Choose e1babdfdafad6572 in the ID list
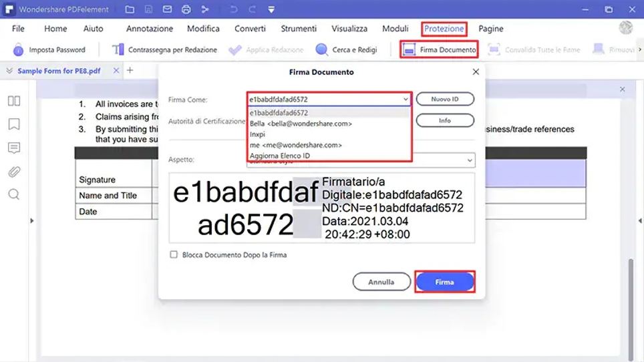644x362 pixels. (x=329, y=113)
